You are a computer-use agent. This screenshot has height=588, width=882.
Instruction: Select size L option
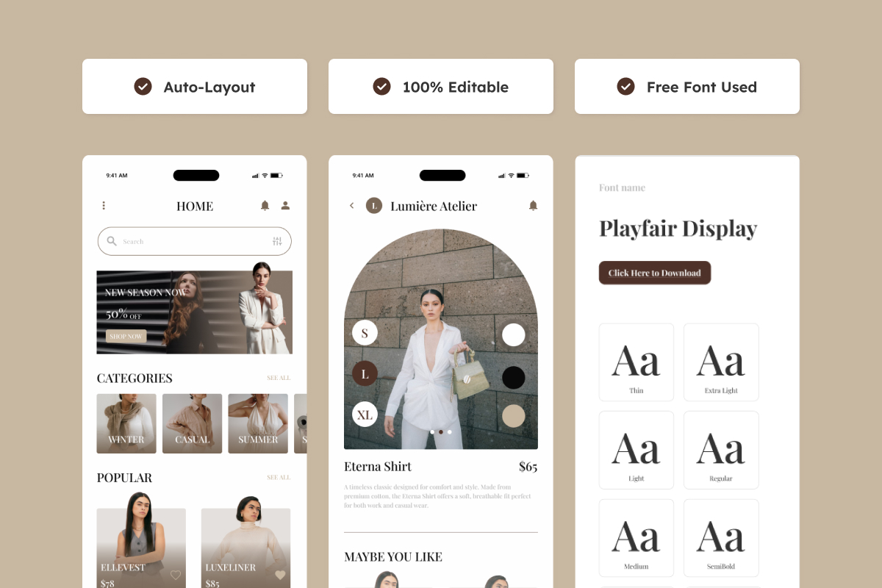point(365,374)
